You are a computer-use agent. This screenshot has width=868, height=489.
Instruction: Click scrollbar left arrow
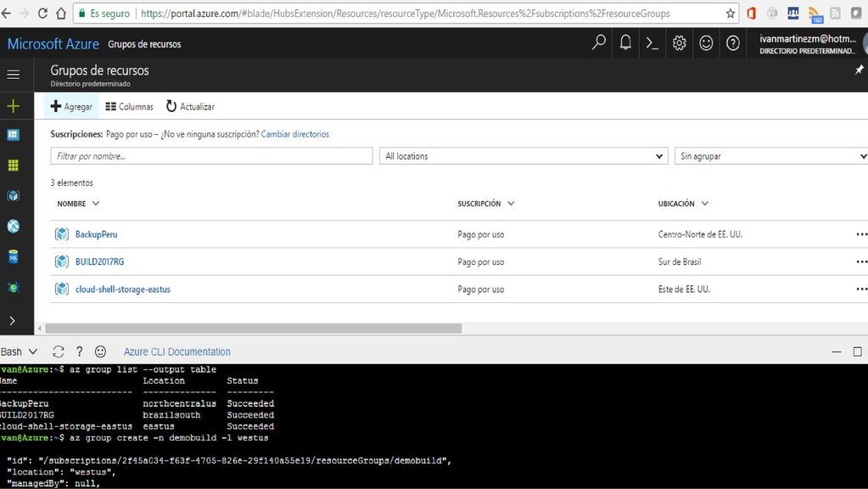tap(39, 329)
